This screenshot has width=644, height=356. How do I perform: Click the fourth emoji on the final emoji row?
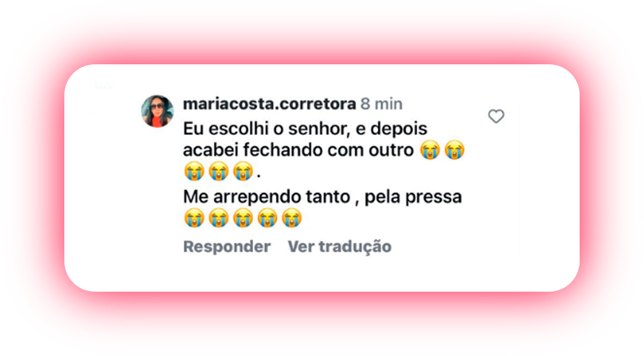267,218
